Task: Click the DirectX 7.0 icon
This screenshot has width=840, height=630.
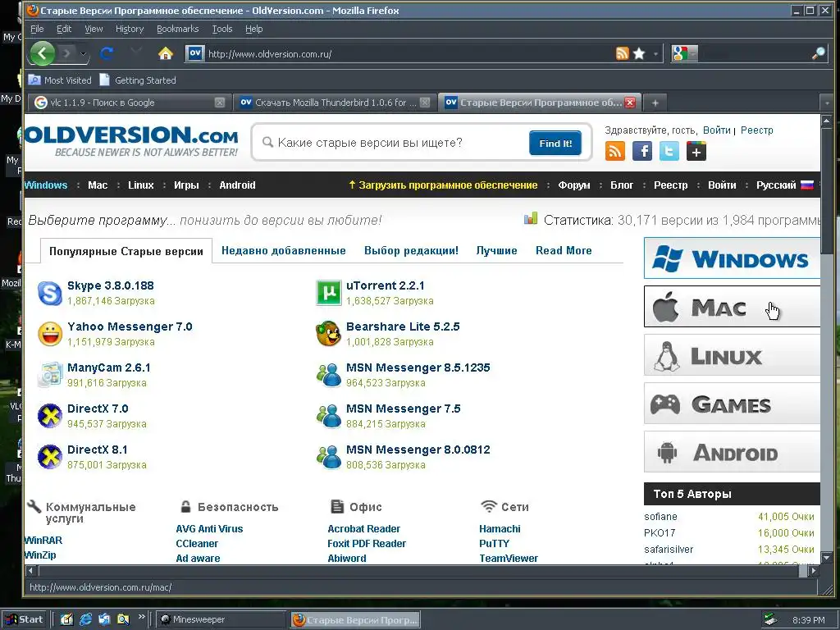Action: [x=50, y=416]
